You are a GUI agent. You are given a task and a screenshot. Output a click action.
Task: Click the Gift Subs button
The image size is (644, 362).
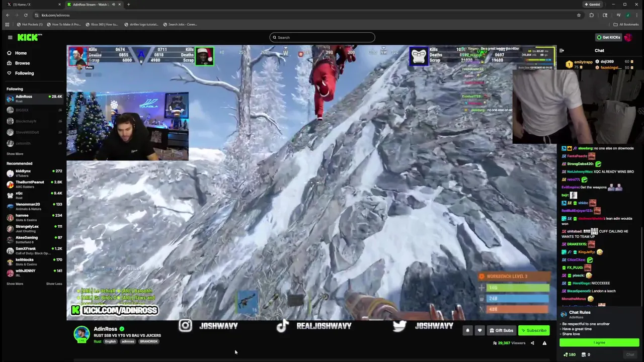coord(501,330)
